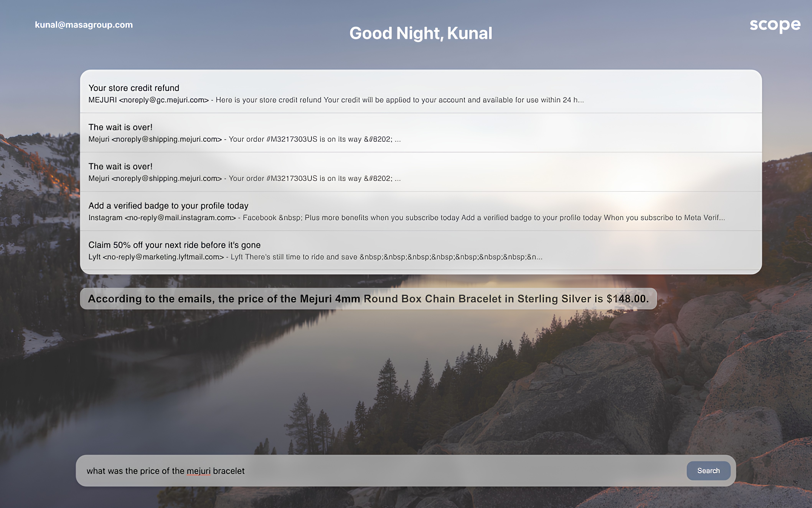Image resolution: width=812 pixels, height=508 pixels.
Task: Click the scope logo
Action: [x=775, y=25]
